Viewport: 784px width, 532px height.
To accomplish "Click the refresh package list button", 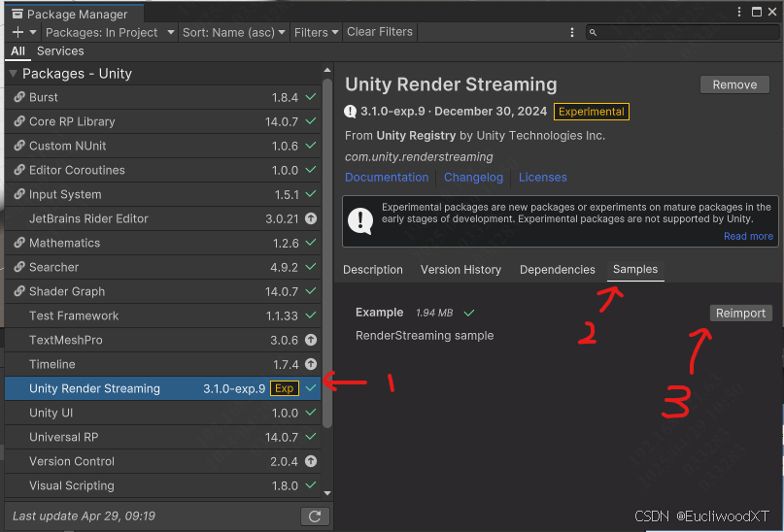I will 315,516.
